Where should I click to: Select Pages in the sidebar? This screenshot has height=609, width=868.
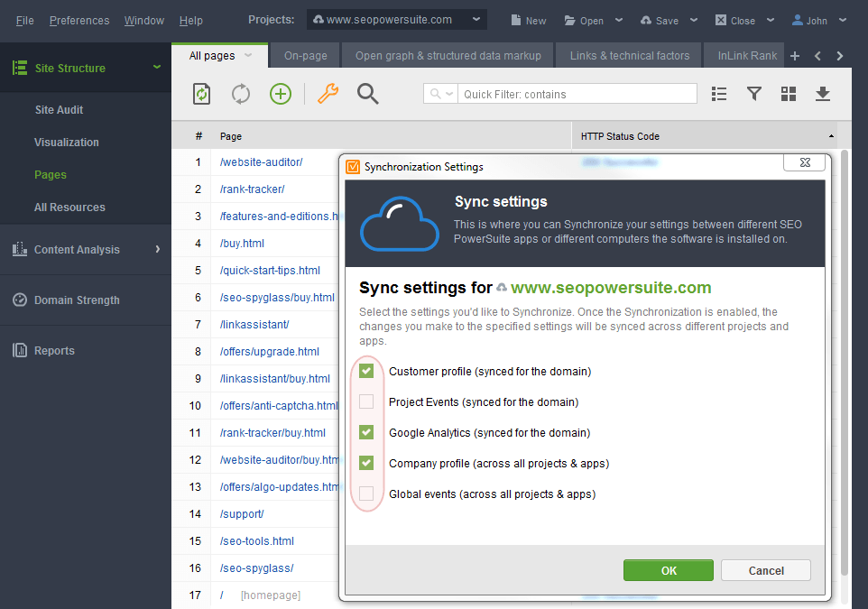pos(51,175)
